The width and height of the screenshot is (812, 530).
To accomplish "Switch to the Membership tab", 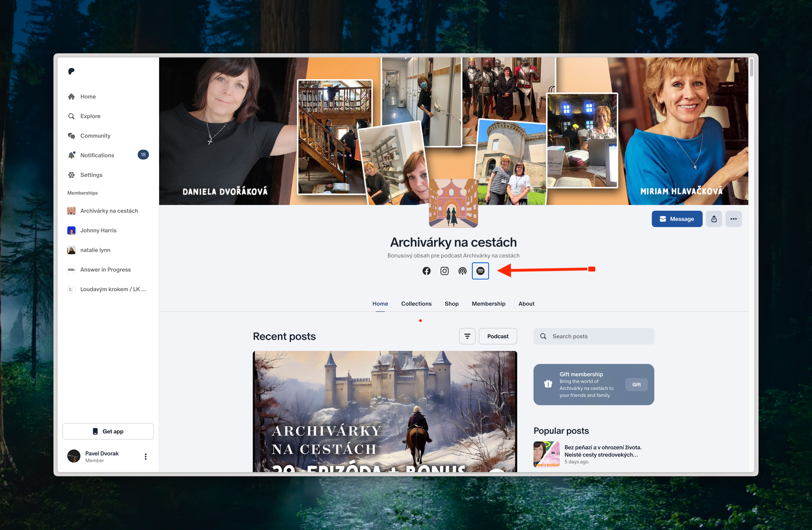I will (488, 304).
